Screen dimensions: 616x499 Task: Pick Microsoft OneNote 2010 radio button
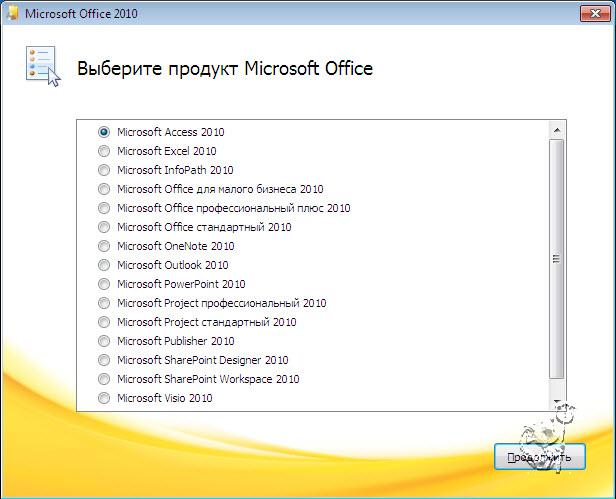point(104,246)
